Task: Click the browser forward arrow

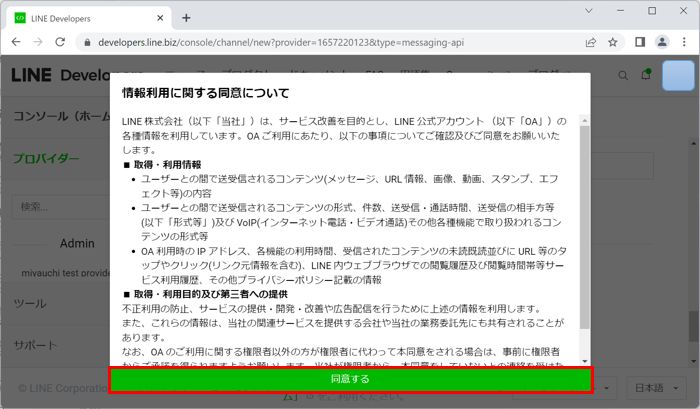Action: pyautogui.click(x=38, y=42)
